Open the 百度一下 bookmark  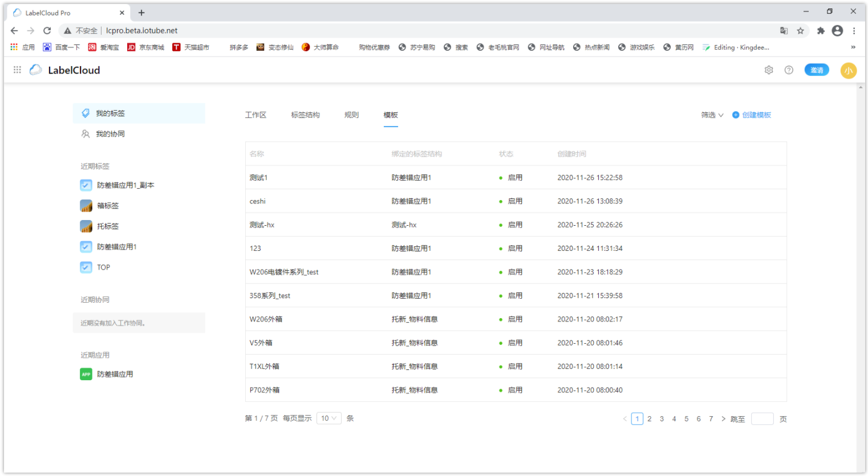click(x=62, y=47)
